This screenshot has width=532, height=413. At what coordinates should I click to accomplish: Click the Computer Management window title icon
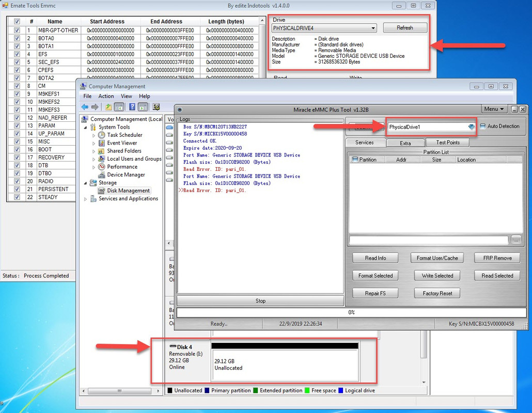[83, 86]
